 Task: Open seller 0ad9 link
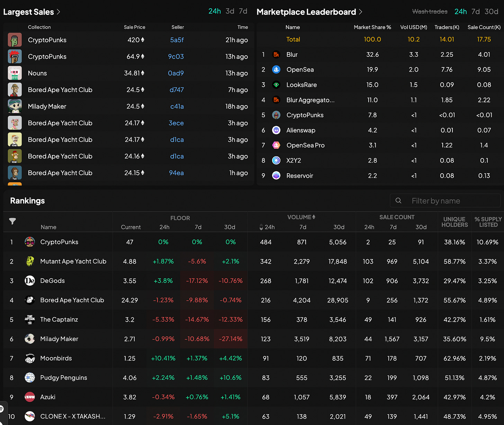176,73
